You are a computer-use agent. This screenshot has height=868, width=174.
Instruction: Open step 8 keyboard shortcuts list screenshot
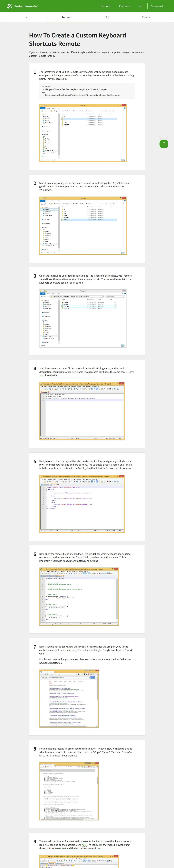(x=69, y=791)
